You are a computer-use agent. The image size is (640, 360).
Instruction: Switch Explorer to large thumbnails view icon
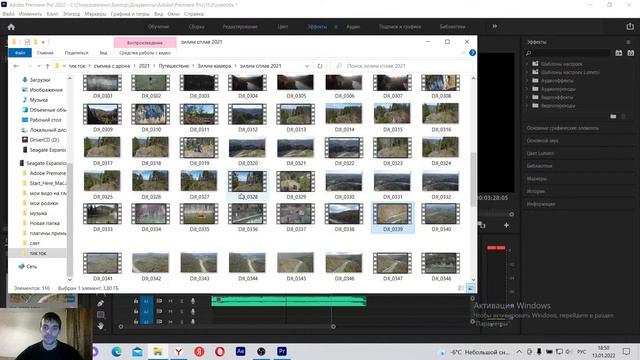pyautogui.click(x=471, y=288)
